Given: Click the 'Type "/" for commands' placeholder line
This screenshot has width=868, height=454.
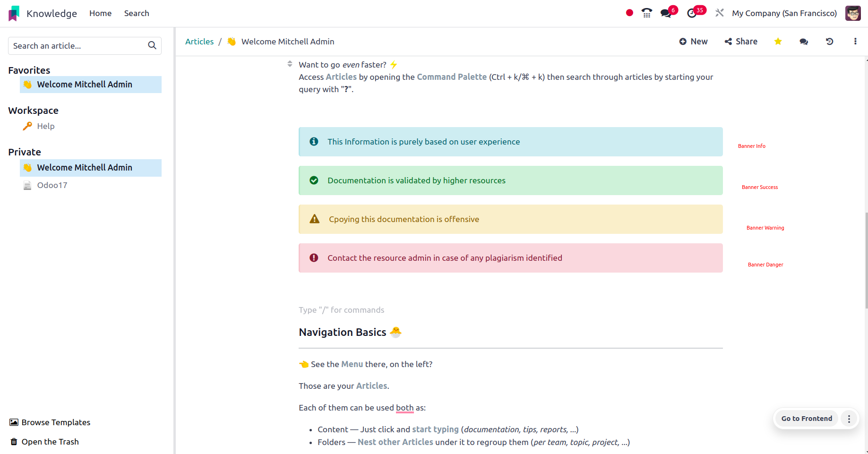Looking at the screenshot, I should coord(341,310).
